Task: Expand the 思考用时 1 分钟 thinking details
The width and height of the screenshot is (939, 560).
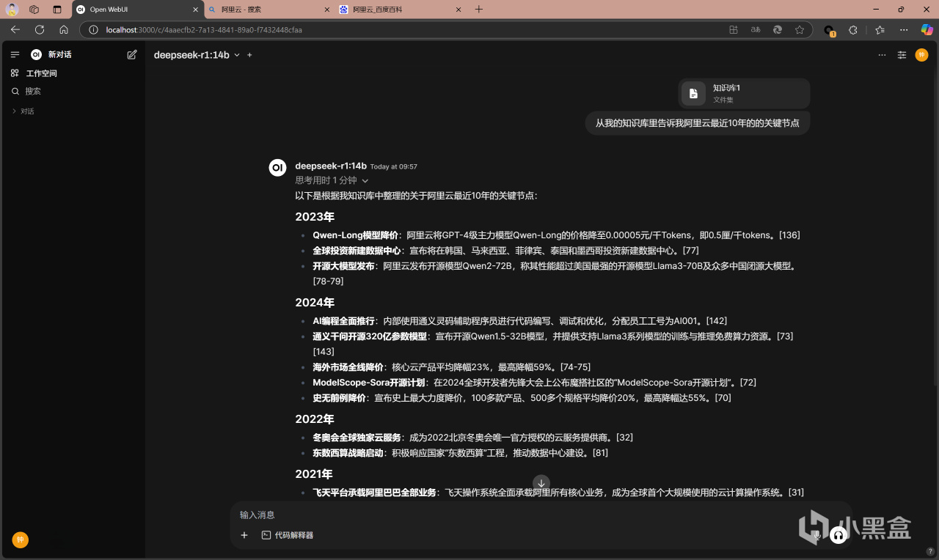Action: point(332,180)
